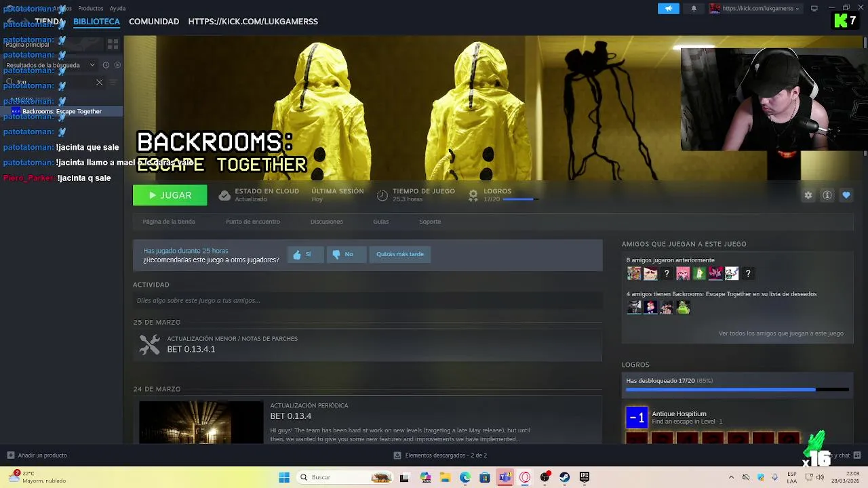Click 'Ver todos los amigos que juegan a este juego'
Screen dimensions: 868x488
coord(781,333)
